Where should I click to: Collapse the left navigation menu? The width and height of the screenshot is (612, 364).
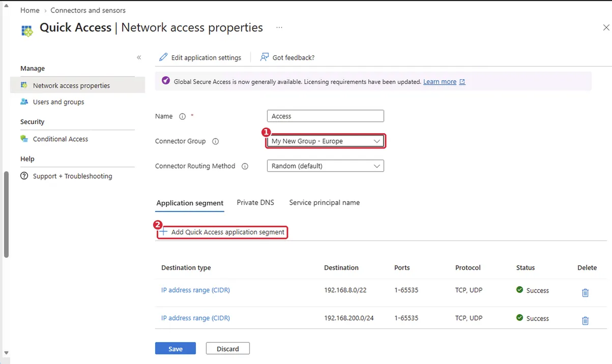pyautogui.click(x=139, y=57)
